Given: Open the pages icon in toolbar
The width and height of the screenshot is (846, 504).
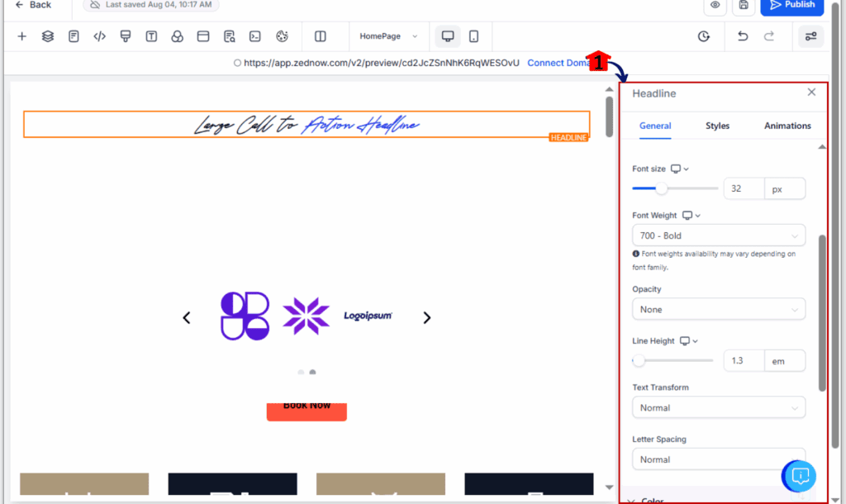Looking at the screenshot, I should coord(74,36).
